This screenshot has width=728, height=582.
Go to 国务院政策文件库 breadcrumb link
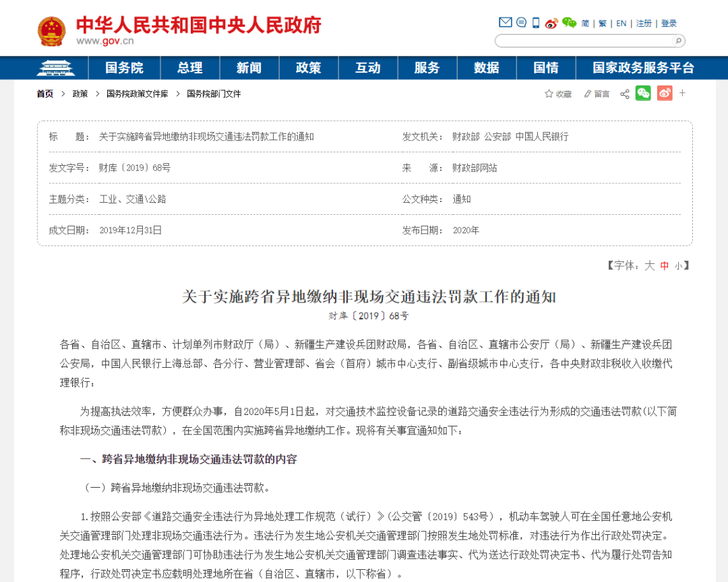coord(137,94)
